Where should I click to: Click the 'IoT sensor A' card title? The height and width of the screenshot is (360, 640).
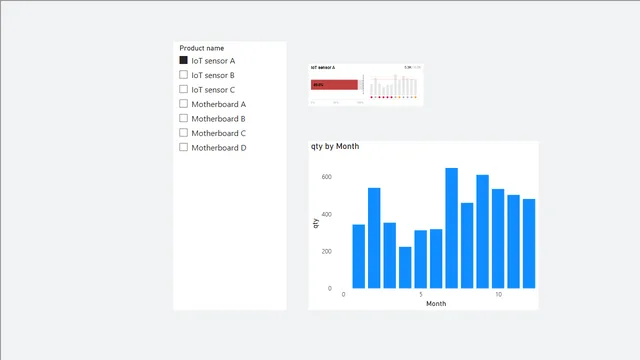click(x=323, y=67)
